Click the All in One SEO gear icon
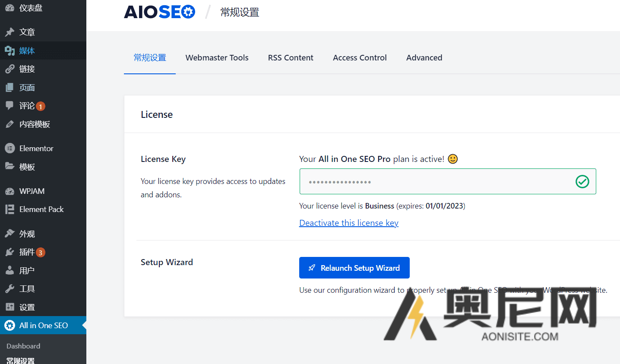620x364 pixels. point(9,325)
